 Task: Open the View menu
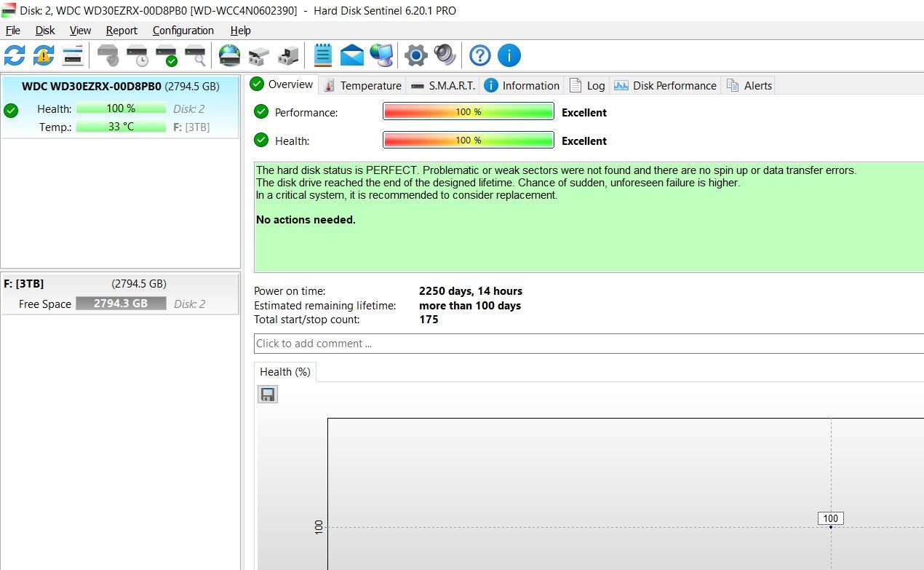(x=80, y=31)
